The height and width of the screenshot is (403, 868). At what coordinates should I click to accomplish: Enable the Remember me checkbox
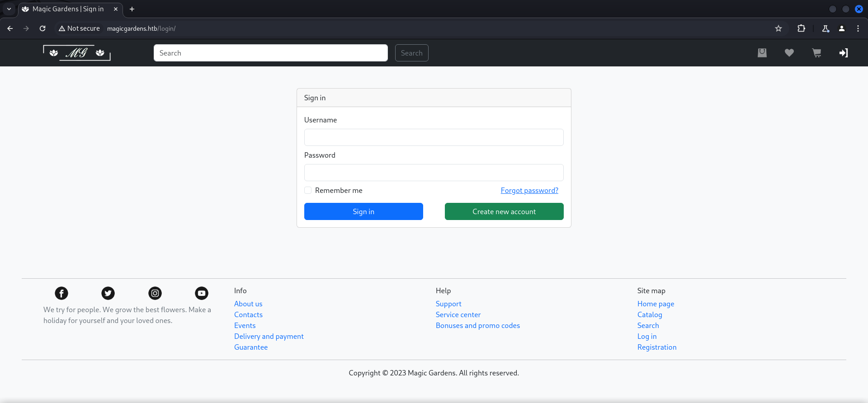(308, 191)
